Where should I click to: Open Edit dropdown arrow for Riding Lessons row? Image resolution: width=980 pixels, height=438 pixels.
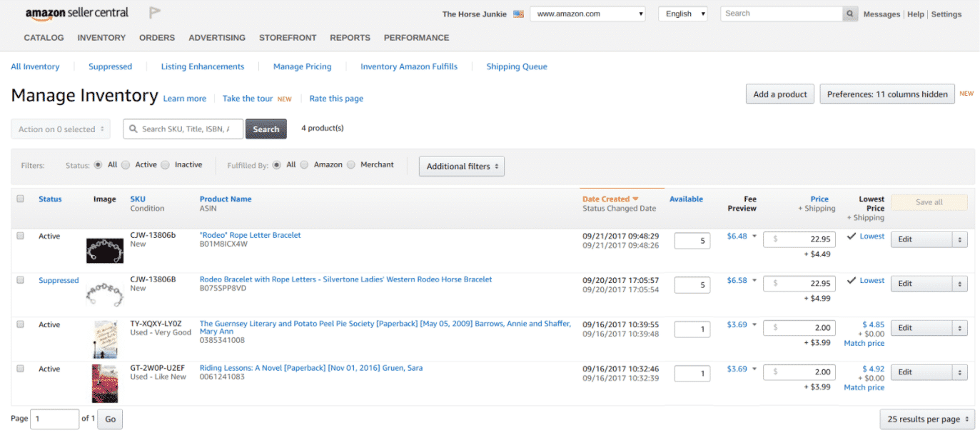click(x=960, y=372)
